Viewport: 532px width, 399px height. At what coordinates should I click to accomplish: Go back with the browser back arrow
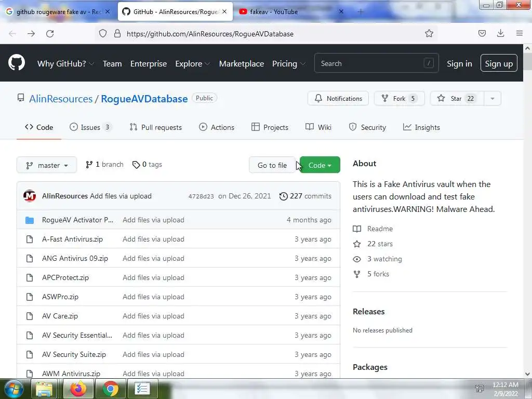coord(12,34)
